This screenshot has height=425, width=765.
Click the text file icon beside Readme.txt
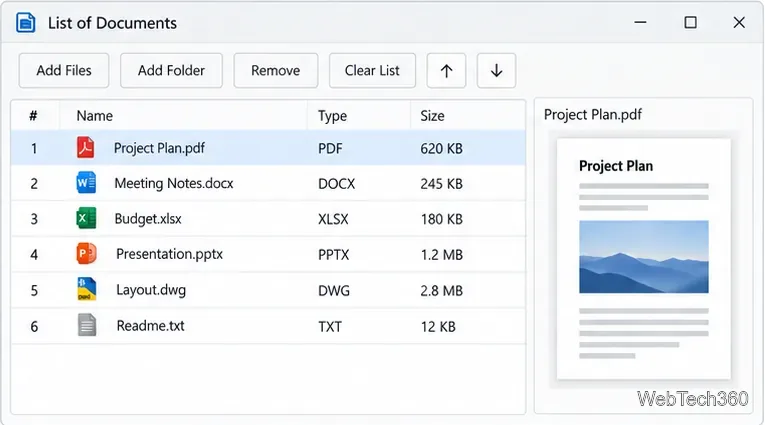pyautogui.click(x=87, y=325)
